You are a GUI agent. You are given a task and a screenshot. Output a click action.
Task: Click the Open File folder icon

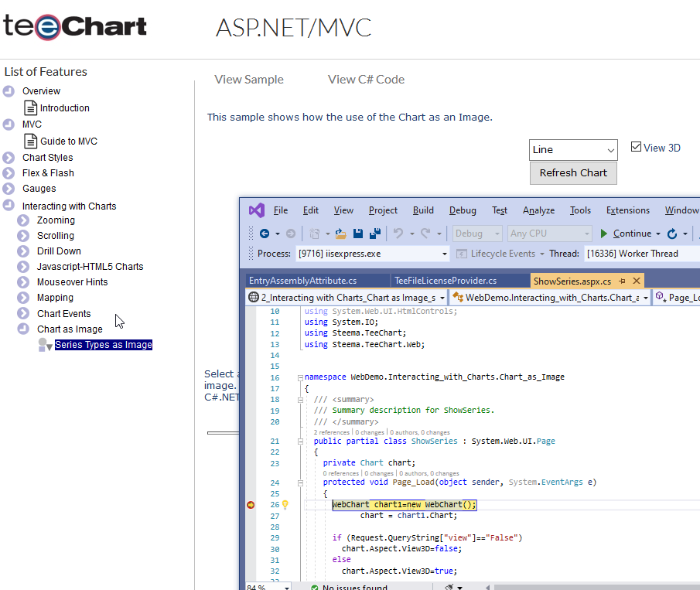click(340, 234)
